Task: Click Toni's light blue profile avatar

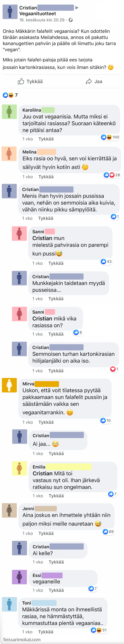Action: coord(9,604)
